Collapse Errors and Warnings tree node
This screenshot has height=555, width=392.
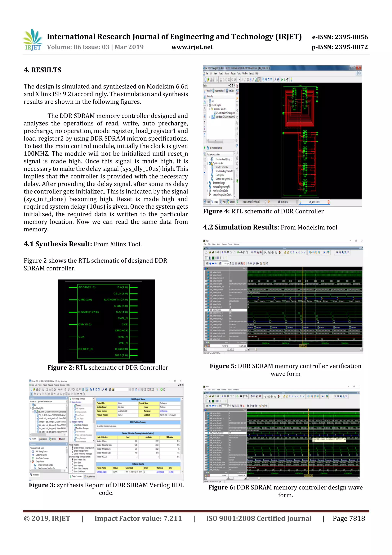point(70,422)
